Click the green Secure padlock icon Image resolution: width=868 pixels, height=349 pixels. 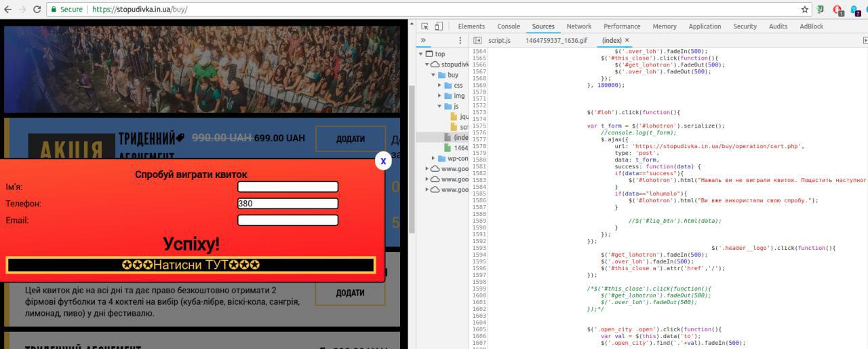tap(53, 10)
